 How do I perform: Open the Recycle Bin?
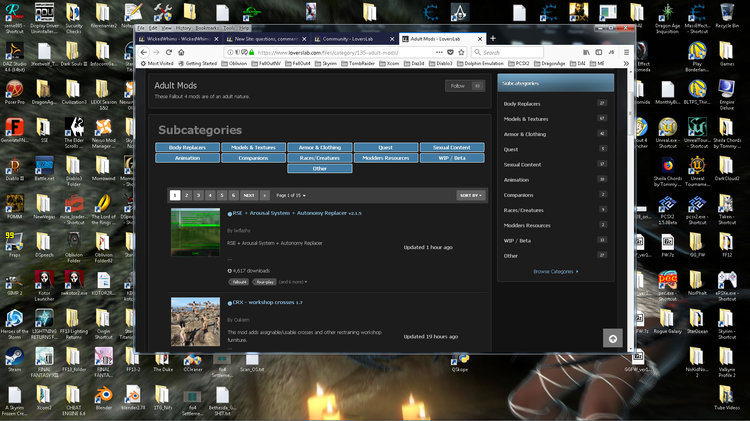coord(727,16)
